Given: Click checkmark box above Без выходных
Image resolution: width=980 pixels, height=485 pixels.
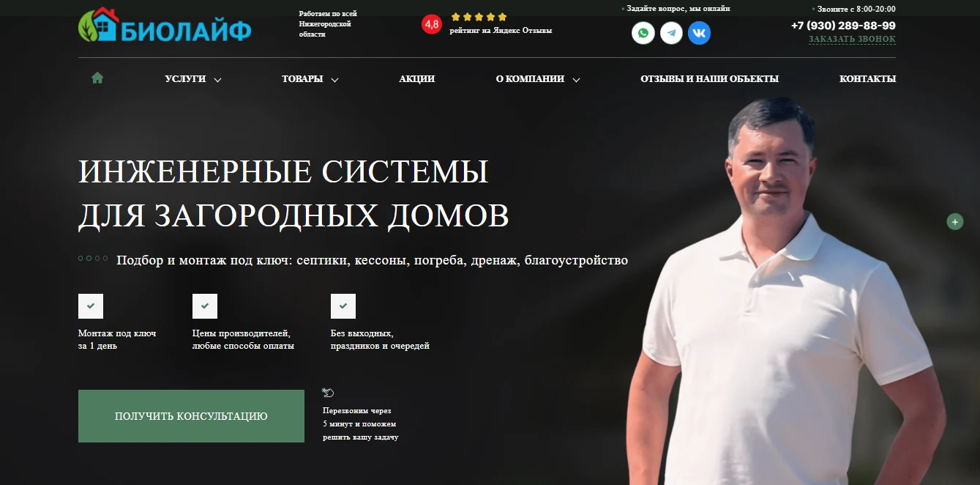Looking at the screenshot, I should [343, 306].
